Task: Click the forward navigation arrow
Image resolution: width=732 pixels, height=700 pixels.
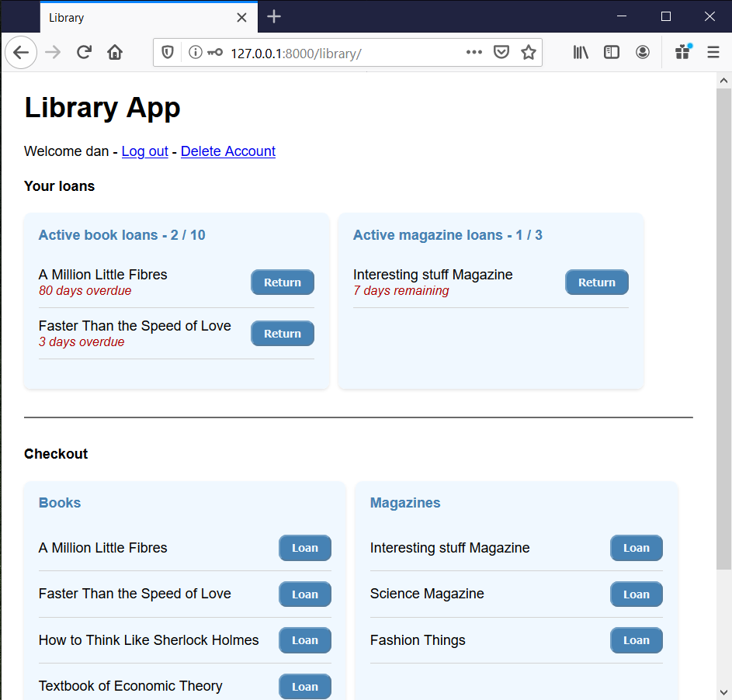Action: coord(53,52)
